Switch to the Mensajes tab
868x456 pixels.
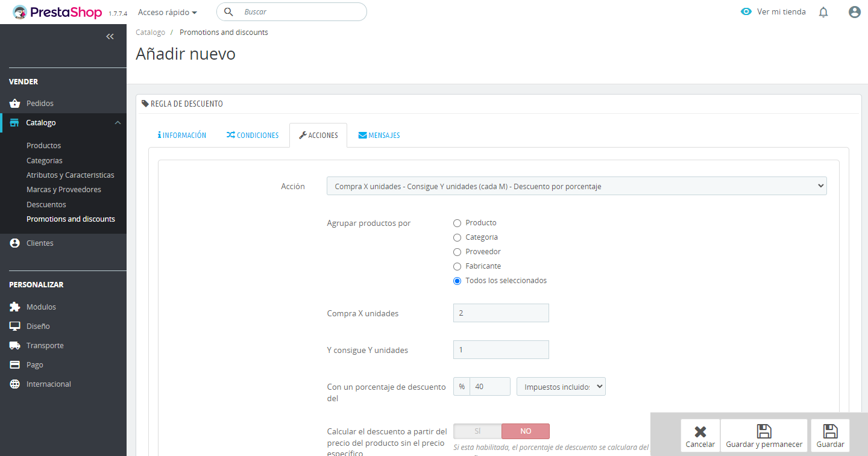(x=379, y=136)
